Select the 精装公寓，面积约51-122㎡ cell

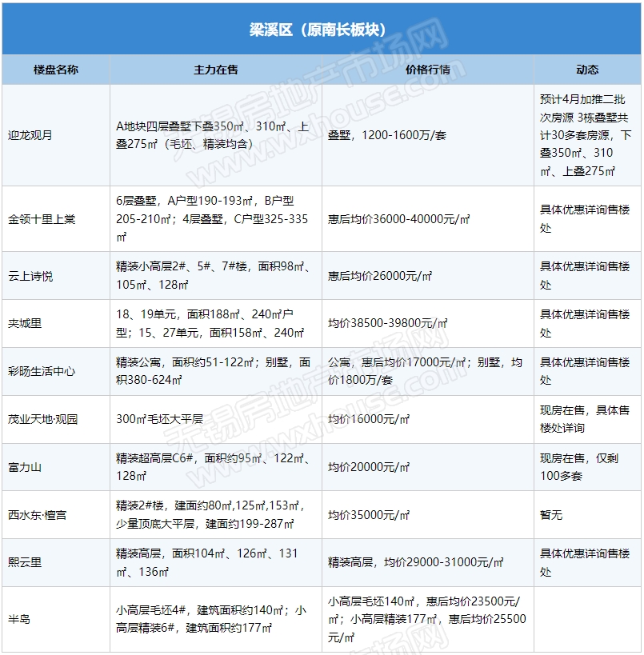click(216, 371)
